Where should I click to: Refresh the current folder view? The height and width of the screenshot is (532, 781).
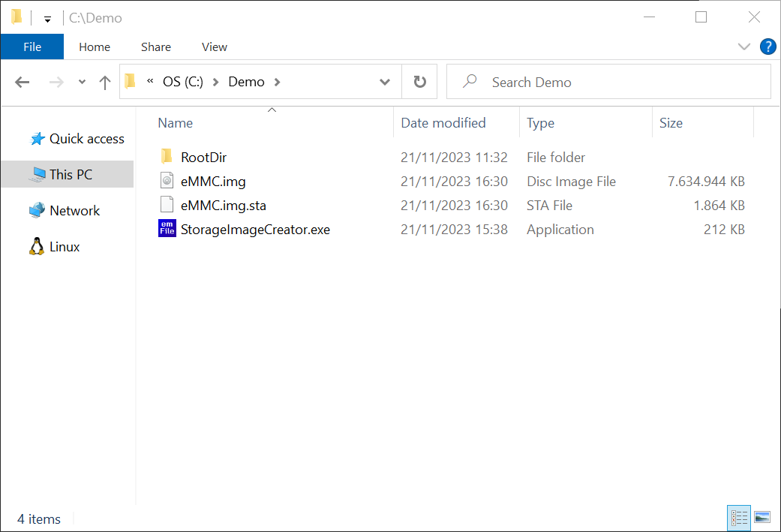pyautogui.click(x=420, y=82)
